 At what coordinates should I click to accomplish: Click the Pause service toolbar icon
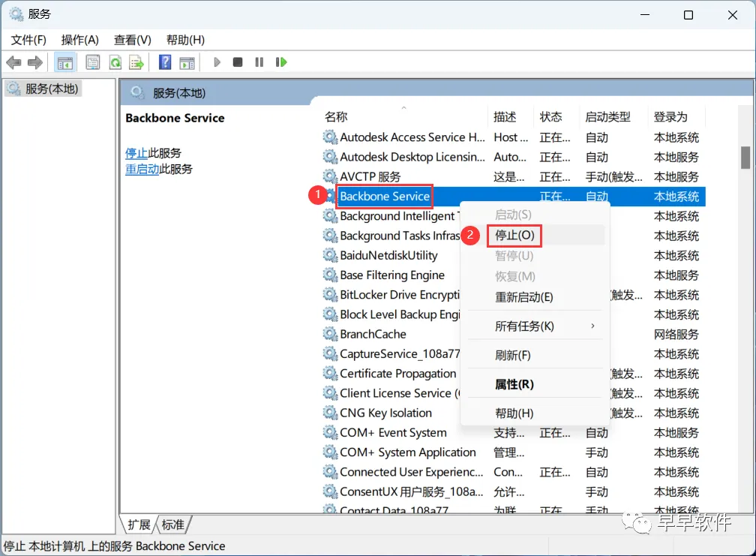[x=259, y=62]
